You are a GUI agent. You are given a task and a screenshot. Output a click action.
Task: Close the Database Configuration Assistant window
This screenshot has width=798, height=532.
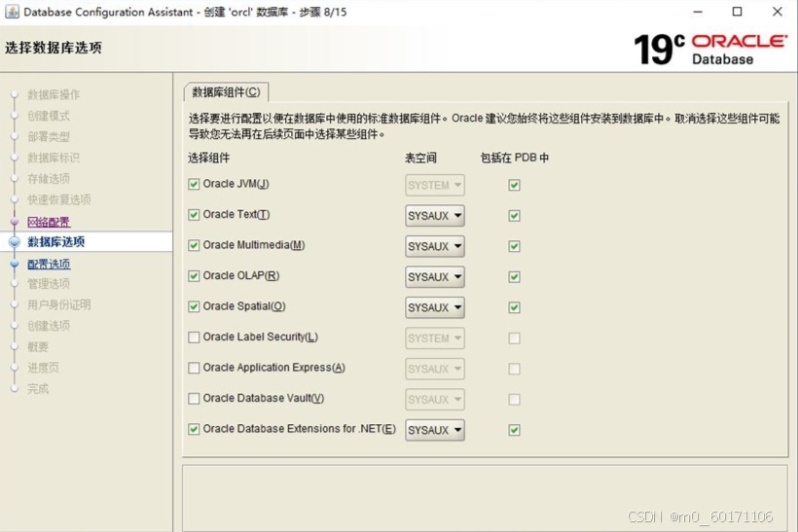(778, 12)
